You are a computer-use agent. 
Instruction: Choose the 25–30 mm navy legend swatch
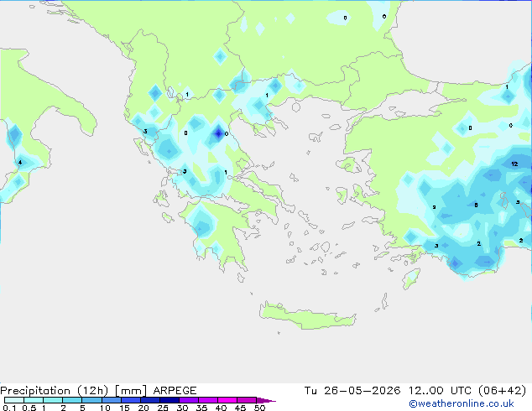click(170, 400)
